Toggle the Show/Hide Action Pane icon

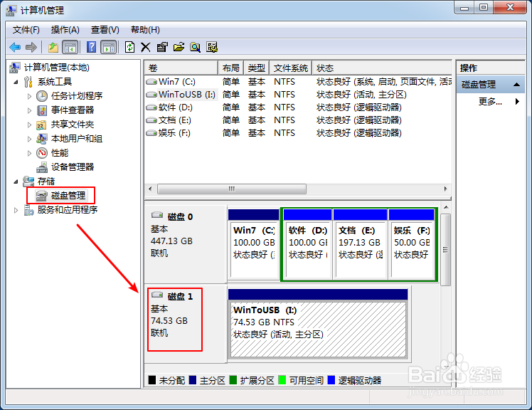point(109,47)
